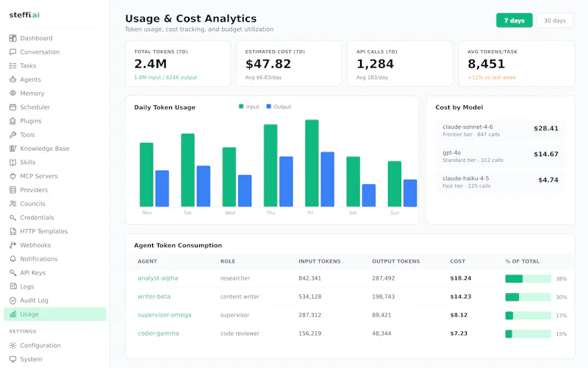Click the '+12% vs last week' text
Image resolution: width=588 pixels, height=368 pixels.
pos(492,77)
